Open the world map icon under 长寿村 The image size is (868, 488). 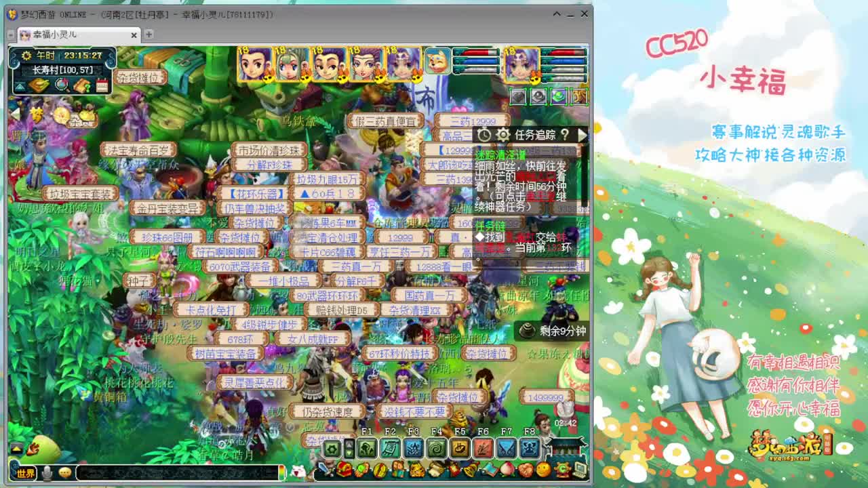pyautogui.click(x=39, y=85)
